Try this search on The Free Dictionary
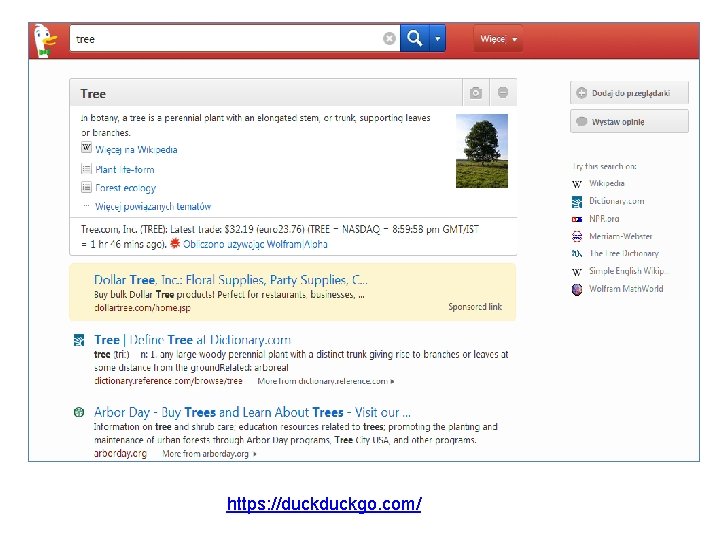 (624, 253)
